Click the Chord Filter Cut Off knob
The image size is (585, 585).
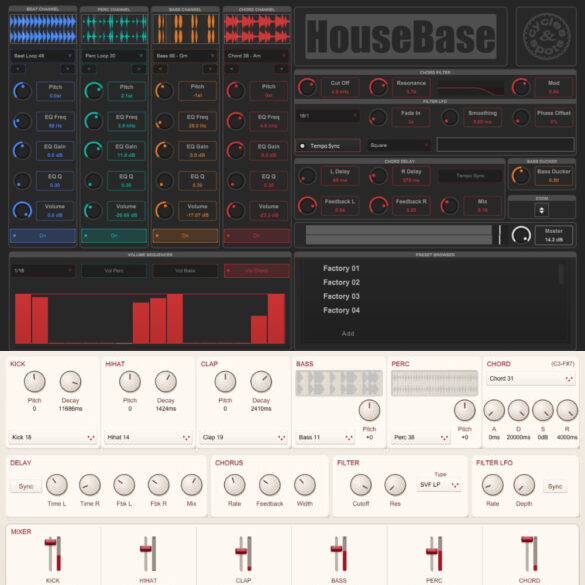click(307, 87)
